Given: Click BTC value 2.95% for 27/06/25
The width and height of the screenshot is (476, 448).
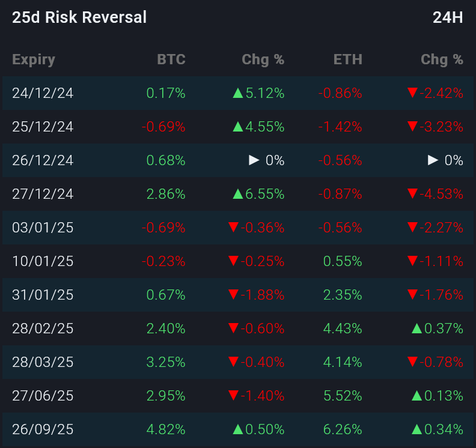Looking at the screenshot, I should click(166, 396).
